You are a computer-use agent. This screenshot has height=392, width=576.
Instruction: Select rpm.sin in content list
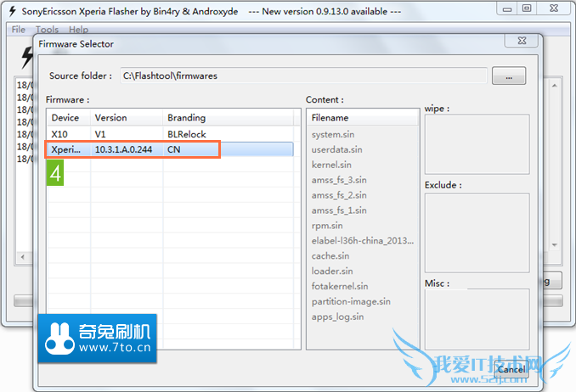[x=327, y=226]
